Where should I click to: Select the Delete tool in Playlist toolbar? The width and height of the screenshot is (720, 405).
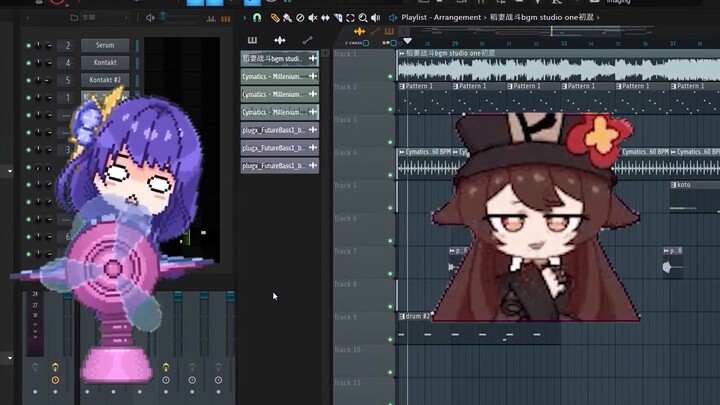tap(300, 18)
